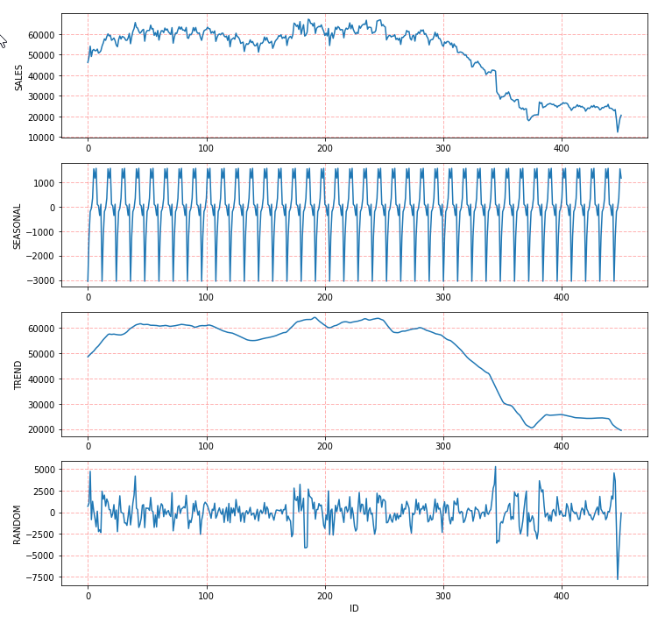672x623 pixels.
Task: Click x-axis tick 200 under SALES plot
Action: pyautogui.click(x=325, y=148)
